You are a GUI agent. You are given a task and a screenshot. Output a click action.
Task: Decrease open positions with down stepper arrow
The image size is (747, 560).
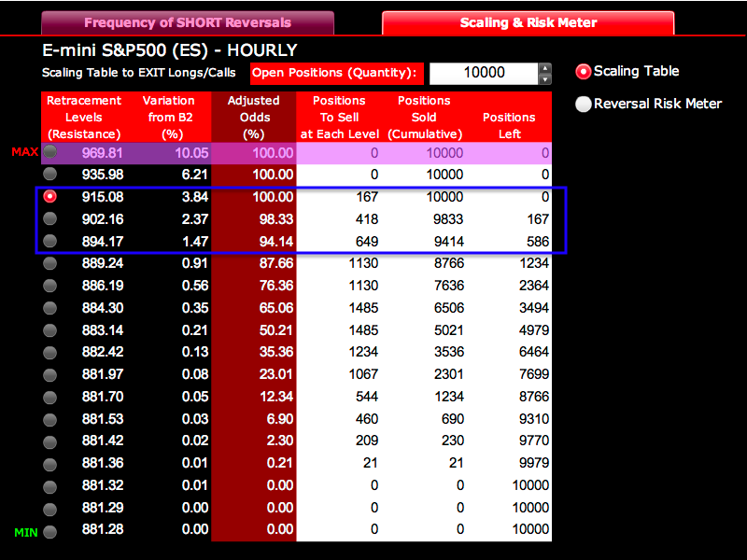coord(544,79)
